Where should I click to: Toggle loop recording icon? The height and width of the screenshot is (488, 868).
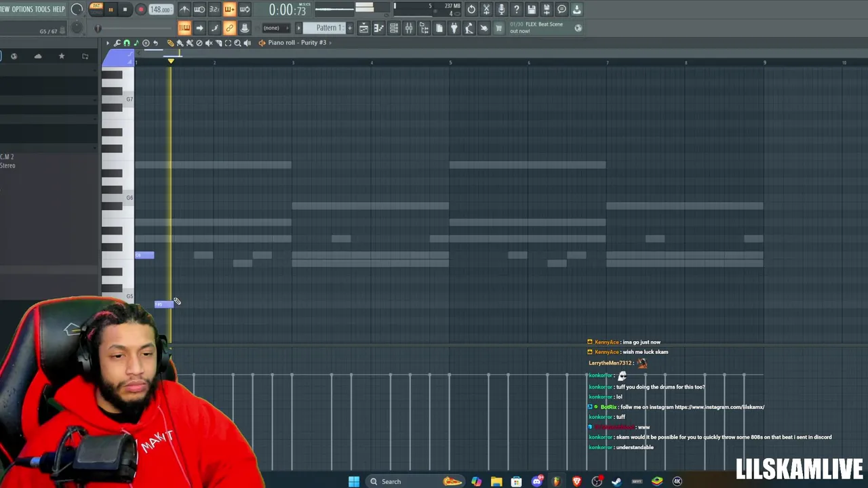(244, 9)
